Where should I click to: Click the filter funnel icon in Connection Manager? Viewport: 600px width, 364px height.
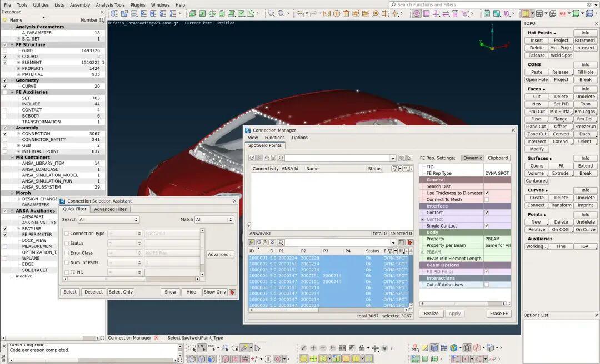click(x=394, y=169)
